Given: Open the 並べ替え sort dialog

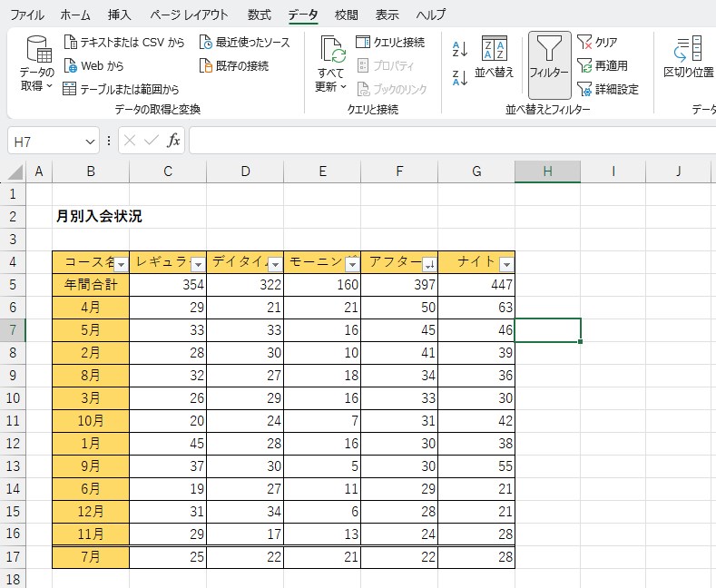Looking at the screenshot, I should click(495, 58).
